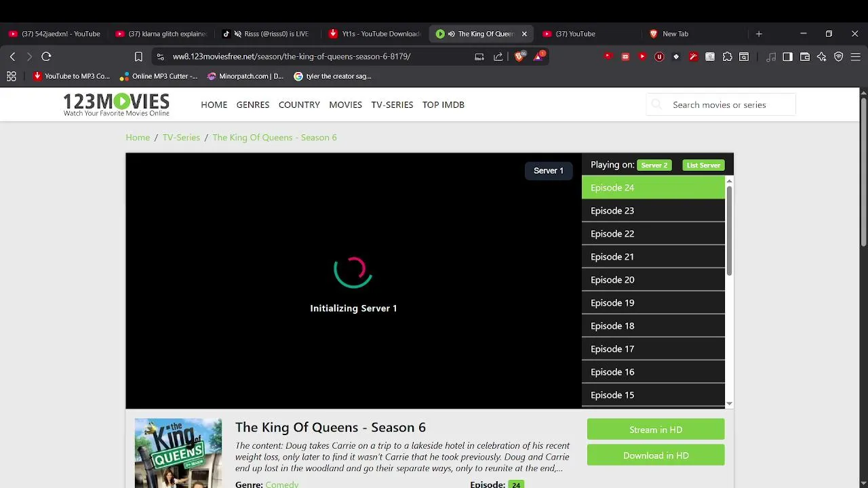This screenshot has width=868, height=488.
Task: Click the URL address field
Action: tap(292, 57)
